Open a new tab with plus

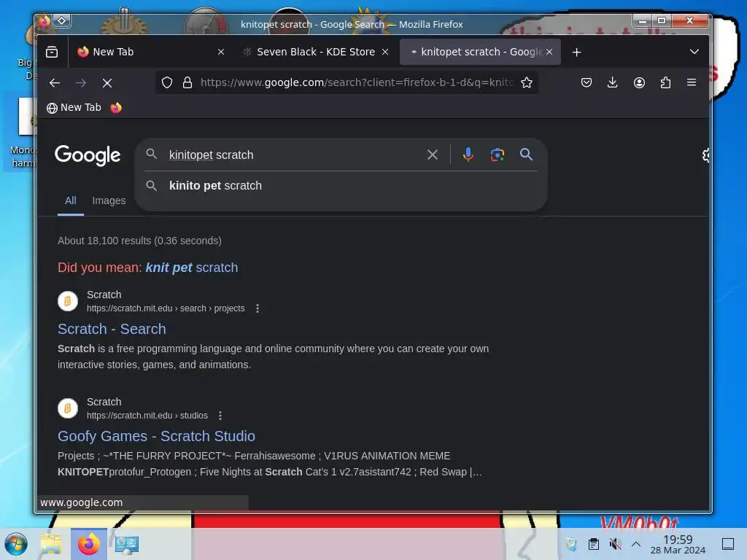point(576,52)
